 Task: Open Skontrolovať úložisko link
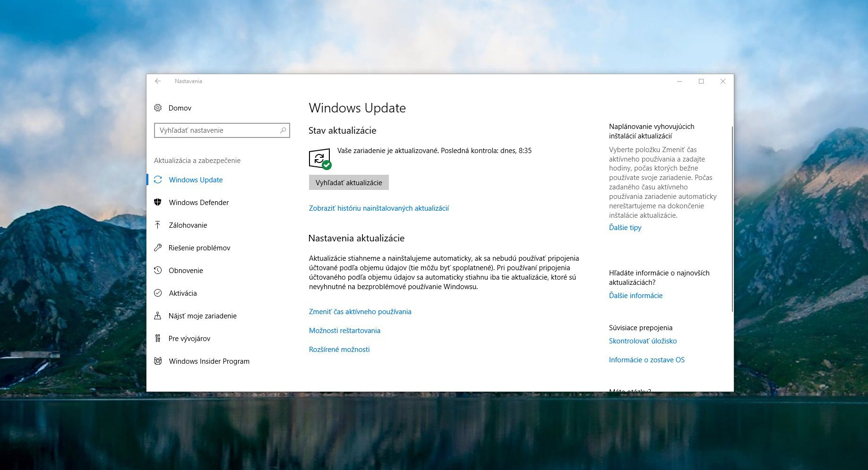(643, 341)
